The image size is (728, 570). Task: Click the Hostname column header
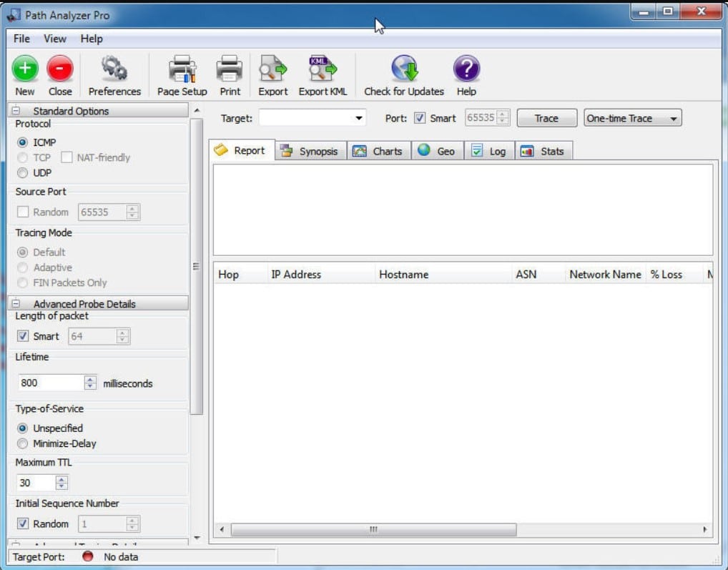(443, 275)
